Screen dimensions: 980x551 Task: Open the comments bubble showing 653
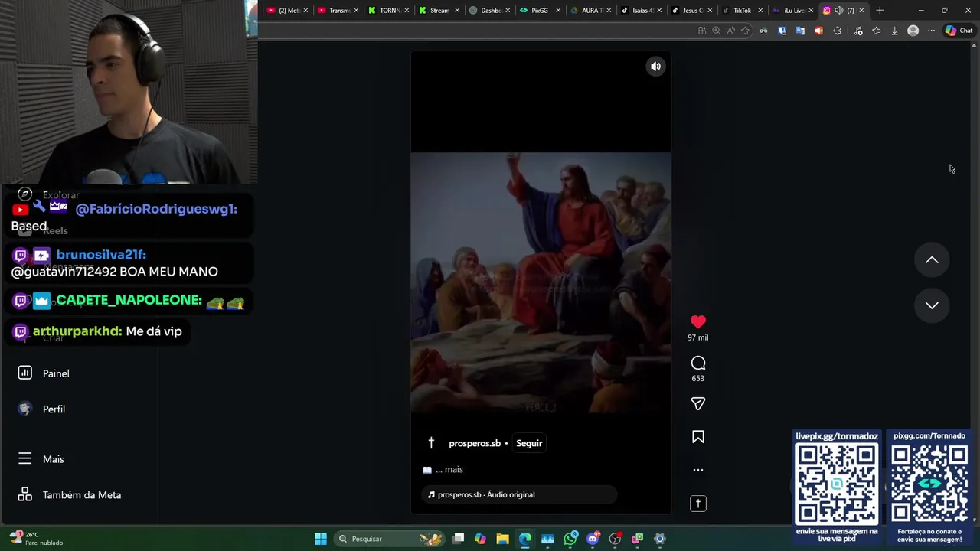tap(697, 364)
